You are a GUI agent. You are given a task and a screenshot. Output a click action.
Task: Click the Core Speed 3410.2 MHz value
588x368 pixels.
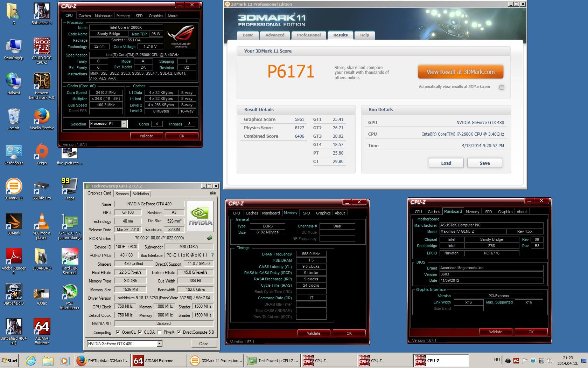[x=106, y=93]
